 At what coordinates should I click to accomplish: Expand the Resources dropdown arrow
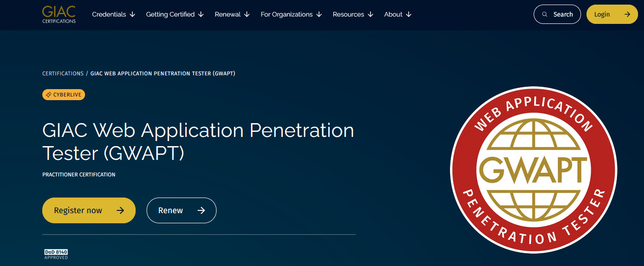(x=370, y=14)
